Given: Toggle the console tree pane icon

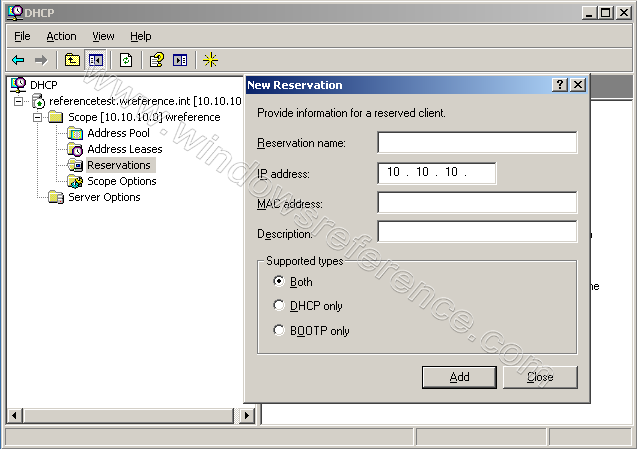Looking at the screenshot, I should [x=95, y=60].
